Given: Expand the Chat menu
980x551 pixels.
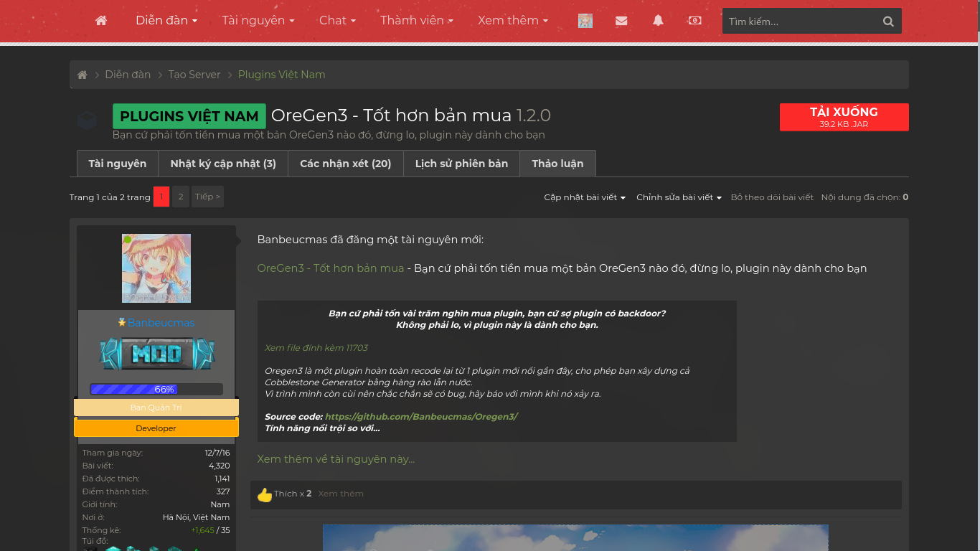Looking at the screenshot, I should point(337,21).
